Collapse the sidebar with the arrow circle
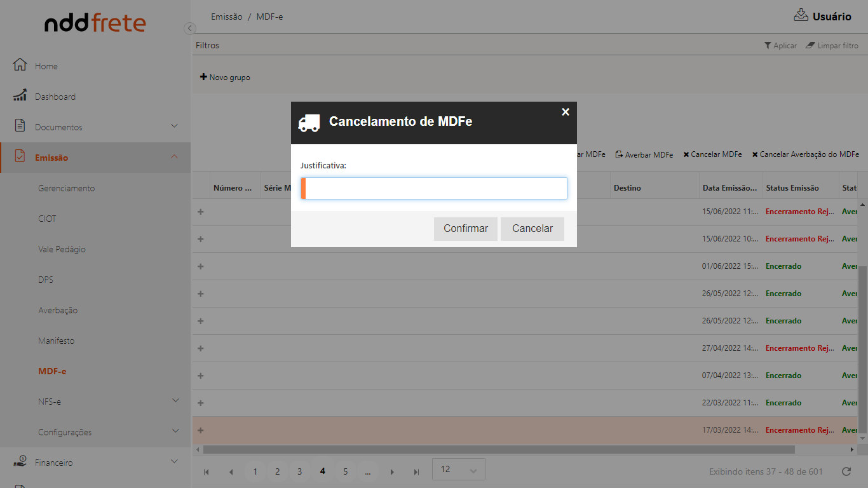 click(x=189, y=28)
